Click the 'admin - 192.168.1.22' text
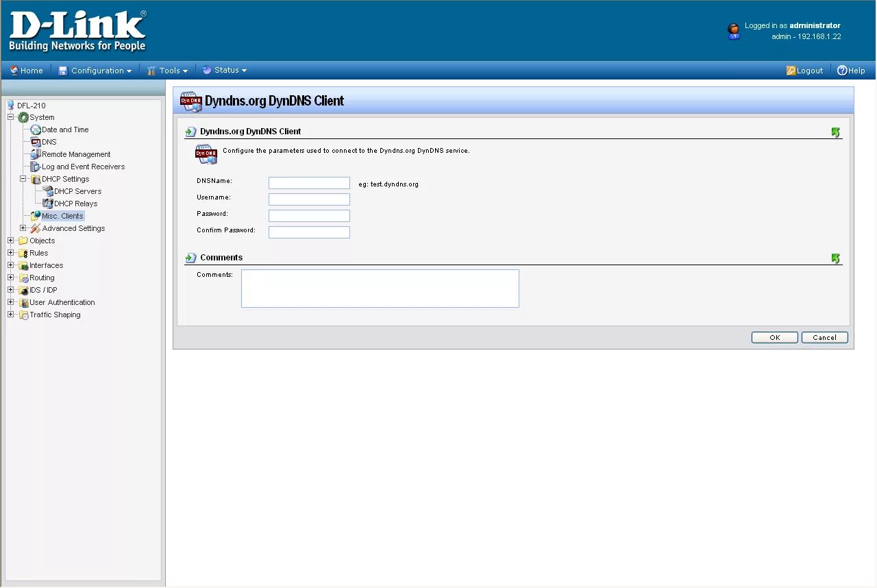Viewport: 877px width, 588px height. pos(806,37)
